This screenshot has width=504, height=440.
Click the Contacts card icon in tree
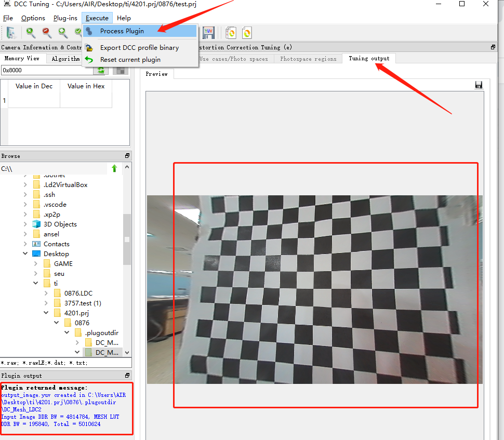tap(37, 244)
